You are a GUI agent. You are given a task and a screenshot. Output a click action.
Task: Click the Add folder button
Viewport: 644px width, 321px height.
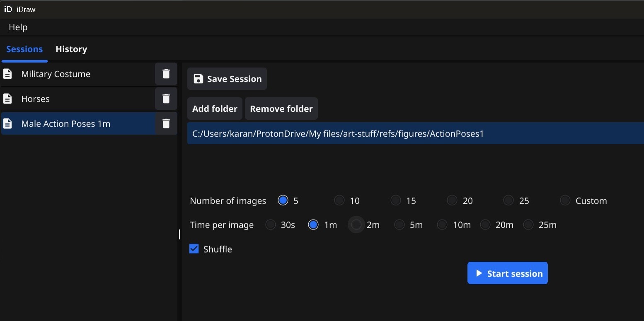[x=214, y=109]
